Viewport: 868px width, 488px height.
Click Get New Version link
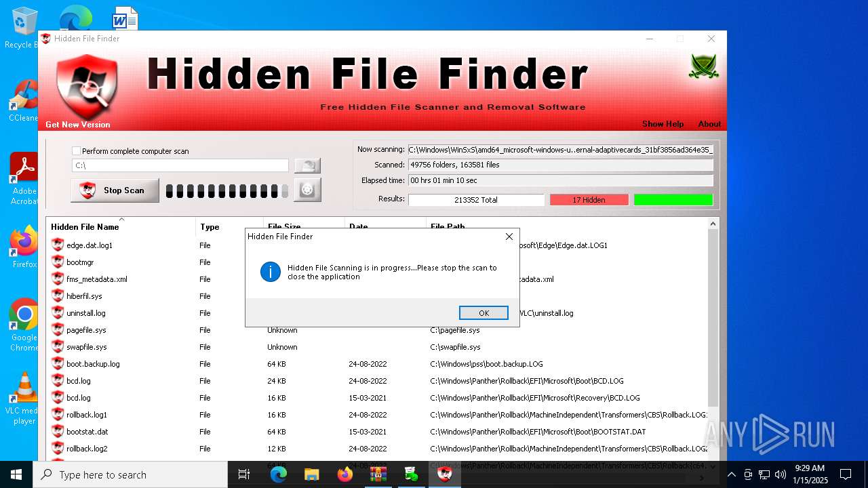pos(77,125)
